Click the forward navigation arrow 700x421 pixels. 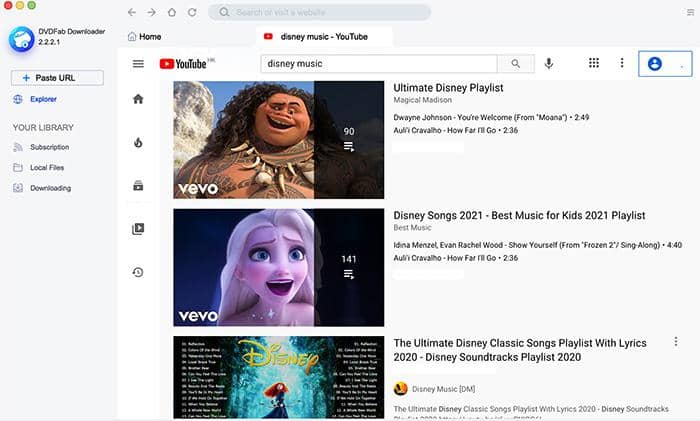pyautogui.click(x=152, y=13)
